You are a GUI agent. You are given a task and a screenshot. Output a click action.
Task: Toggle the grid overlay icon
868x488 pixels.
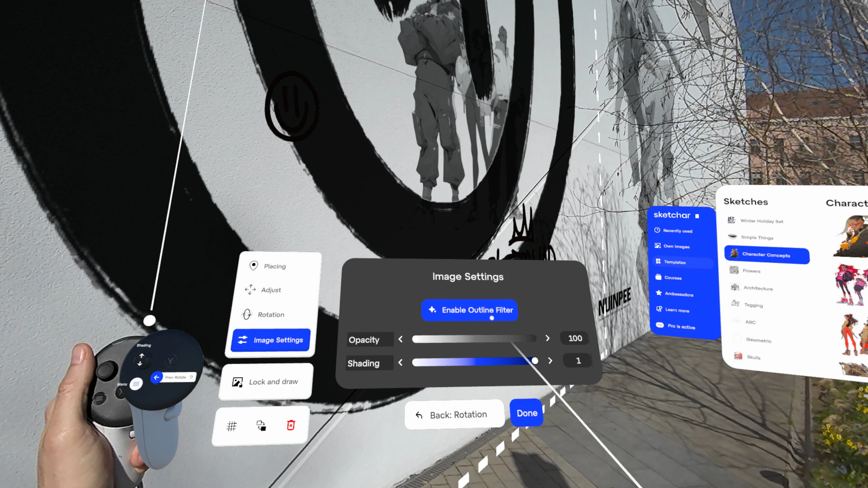click(232, 426)
